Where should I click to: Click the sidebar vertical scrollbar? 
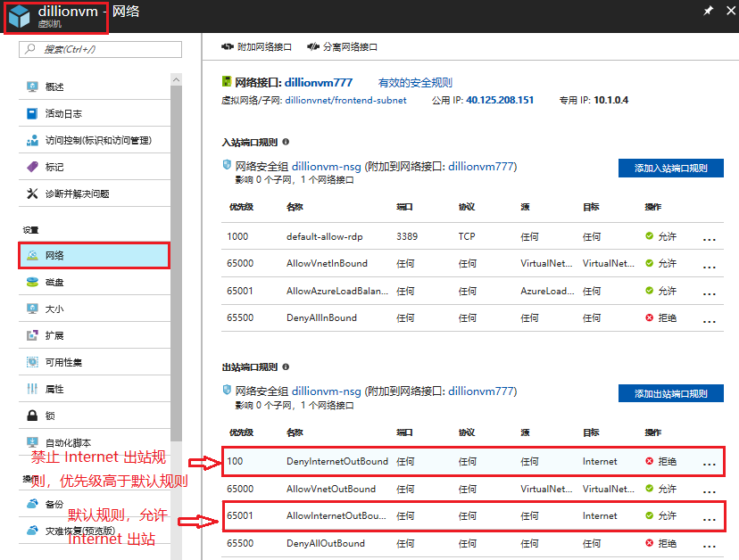point(176,268)
